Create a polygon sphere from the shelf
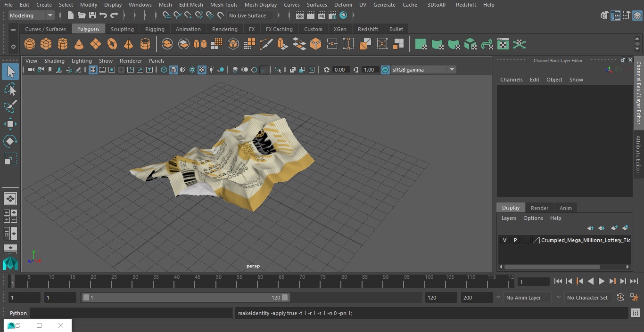The image size is (644, 332). click(x=30, y=44)
